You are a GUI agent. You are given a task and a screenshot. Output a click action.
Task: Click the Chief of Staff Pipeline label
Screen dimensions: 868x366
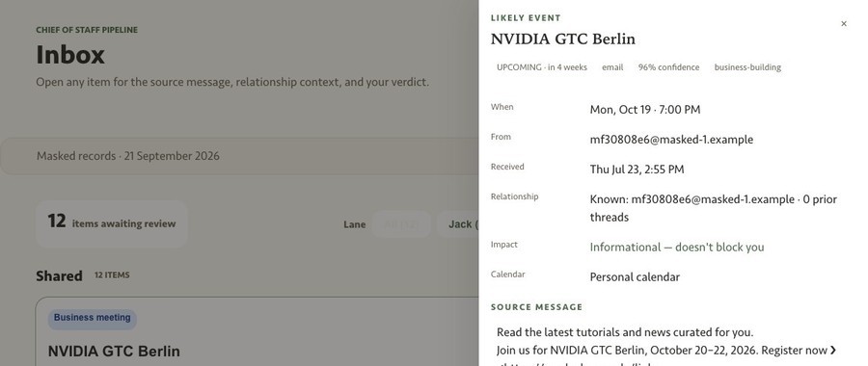click(x=87, y=30)
